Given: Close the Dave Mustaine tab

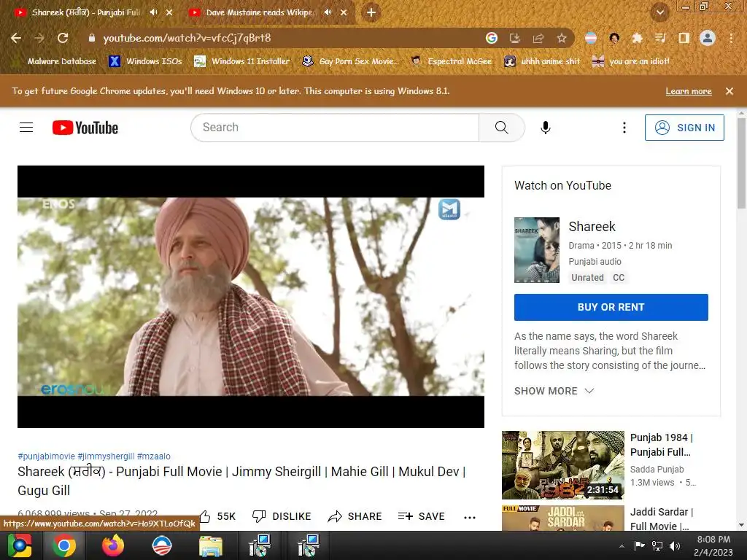Looking at the screenshot, I should click(x=344, y=12).
